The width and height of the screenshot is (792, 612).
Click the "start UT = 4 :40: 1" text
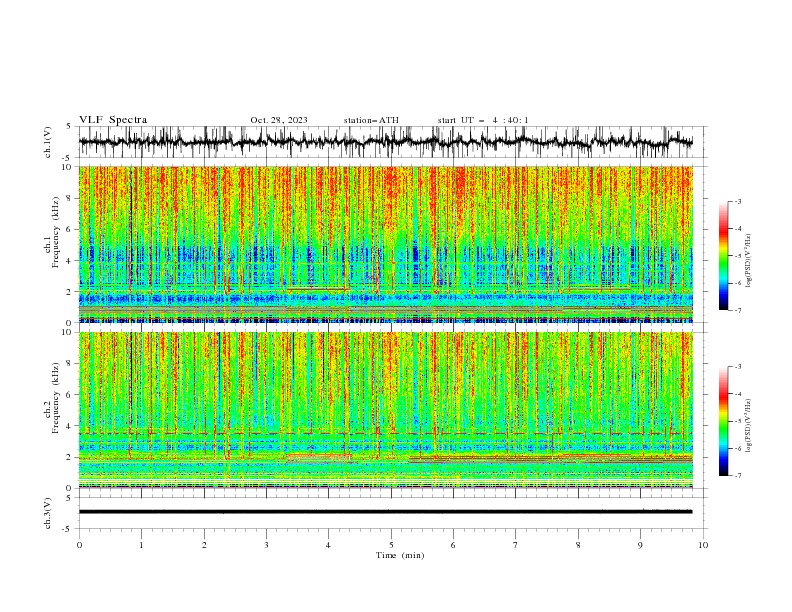pyautogui.click(x=483, y=120)
